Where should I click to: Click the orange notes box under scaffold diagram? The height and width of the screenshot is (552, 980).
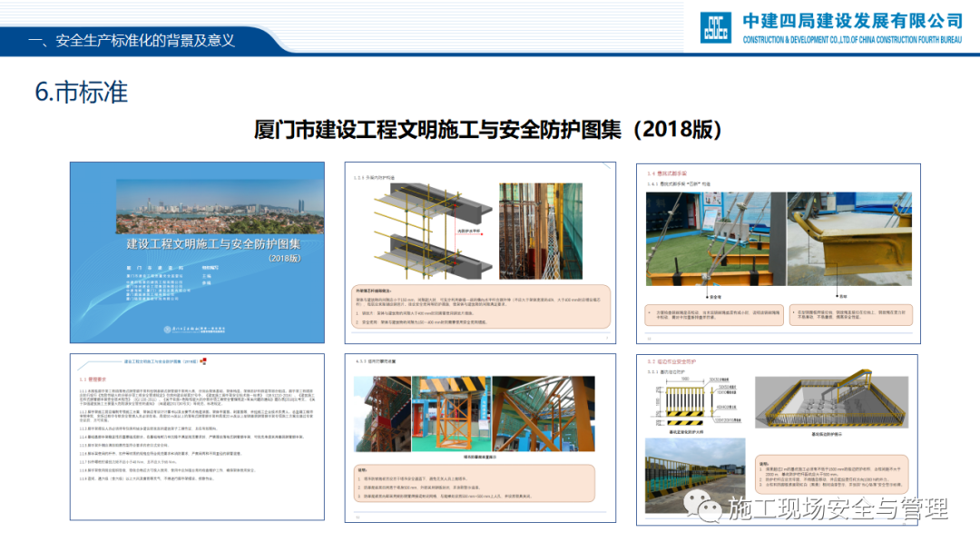point(481,306)
